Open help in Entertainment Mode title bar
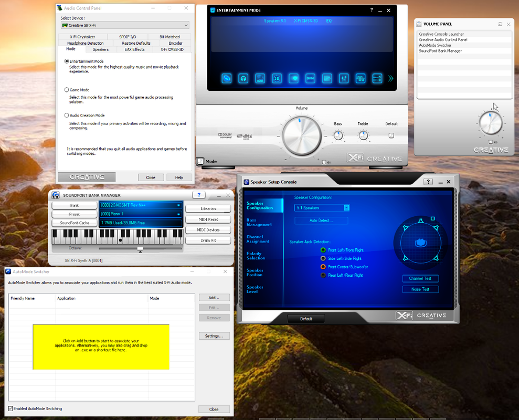 point(372,10)
